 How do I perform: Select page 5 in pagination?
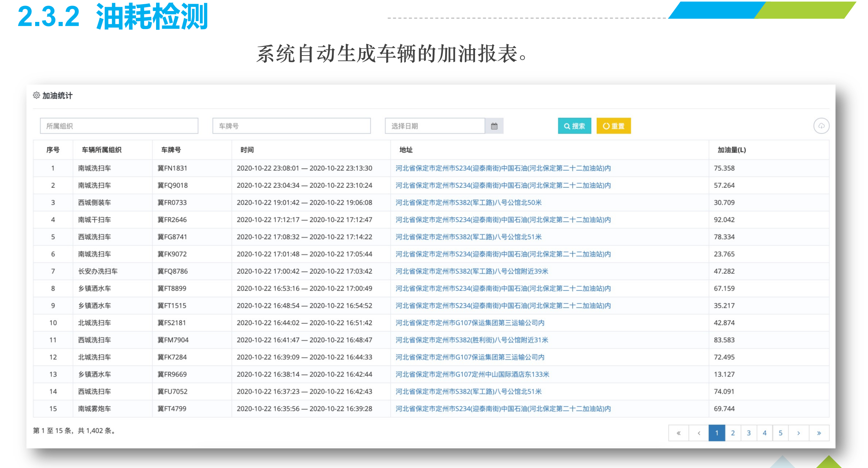[780, 433]
